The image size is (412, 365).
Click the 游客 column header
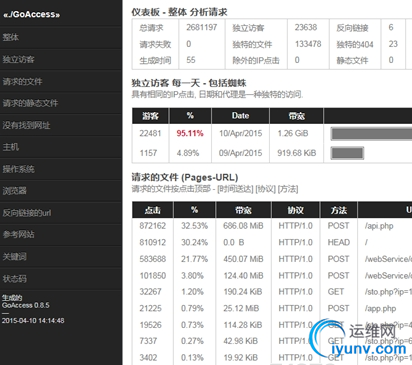[x=150, y=116]
